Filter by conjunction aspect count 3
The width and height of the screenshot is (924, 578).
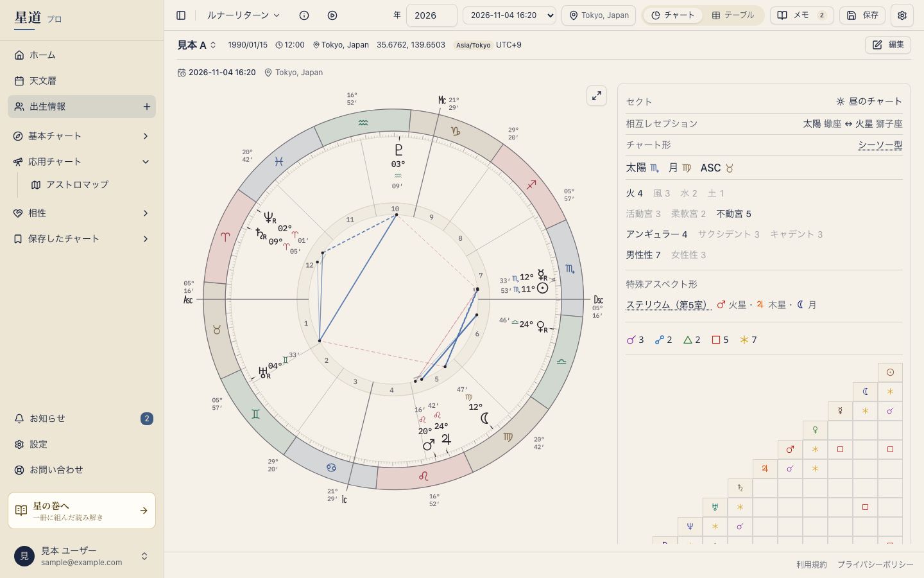635,340
